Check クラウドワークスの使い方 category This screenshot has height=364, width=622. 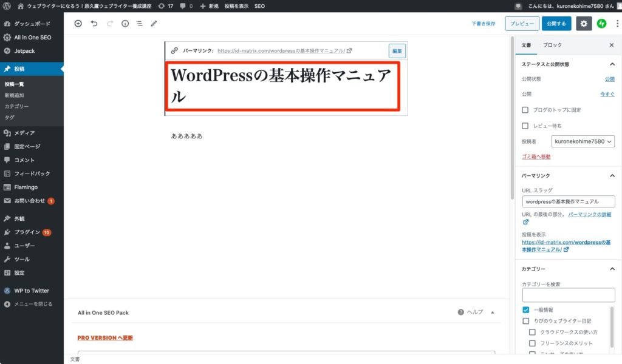(532, 332)
